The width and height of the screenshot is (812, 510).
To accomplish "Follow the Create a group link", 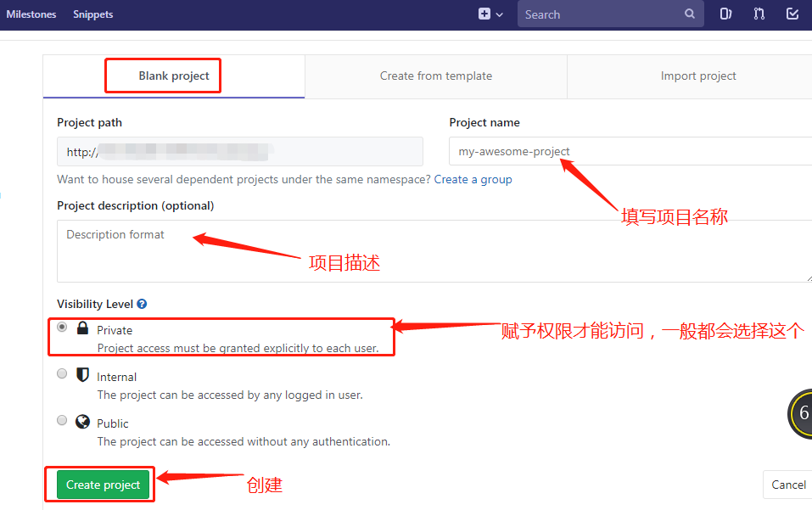I will pyautogui.click(x=473, y=179).
